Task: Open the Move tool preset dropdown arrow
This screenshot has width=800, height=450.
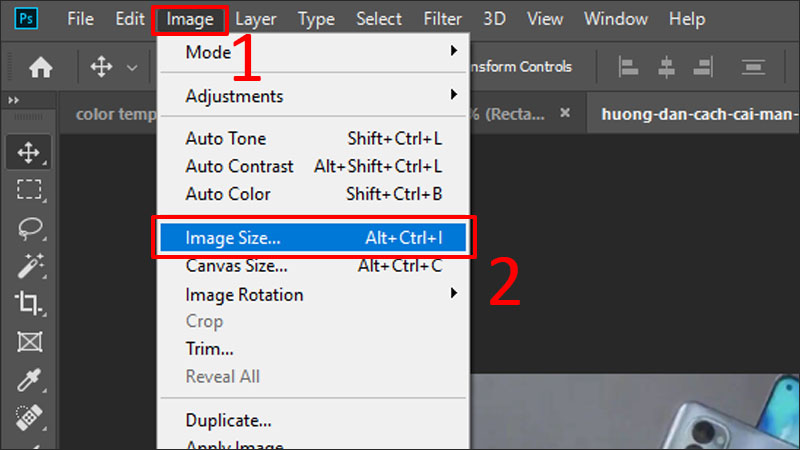Action: 131,67
